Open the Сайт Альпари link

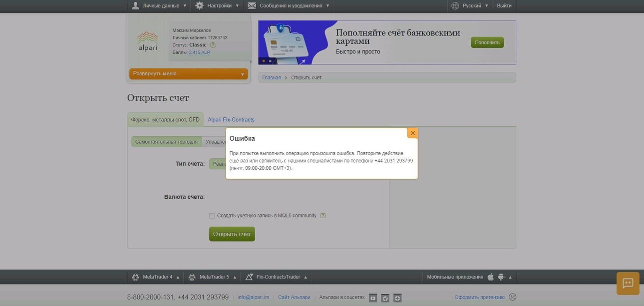pos(294,298)
